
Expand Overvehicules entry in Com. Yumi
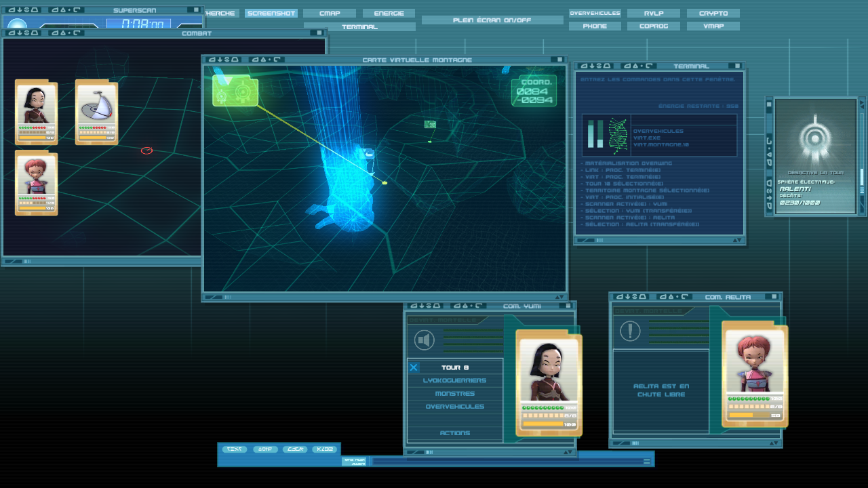(454, 407)
